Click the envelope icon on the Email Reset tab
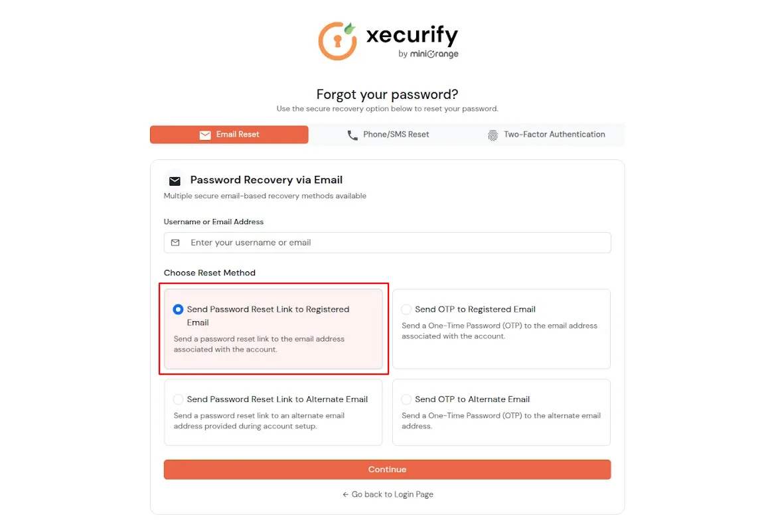 (206, 134)
